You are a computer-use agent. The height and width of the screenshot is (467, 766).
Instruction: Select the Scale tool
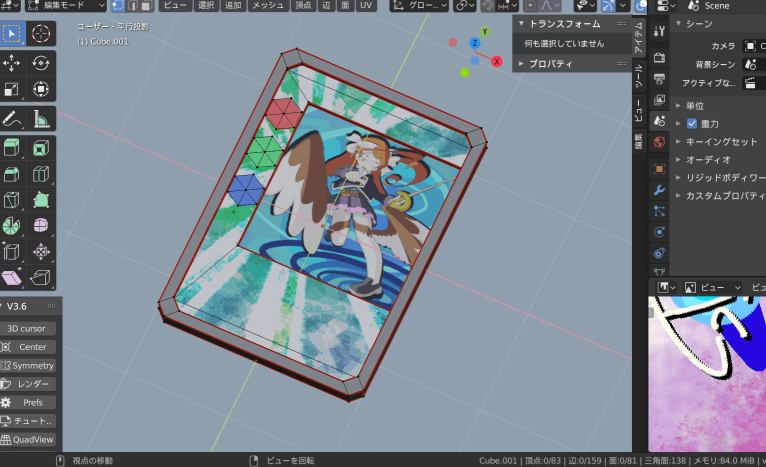click(x=12, y=89)
